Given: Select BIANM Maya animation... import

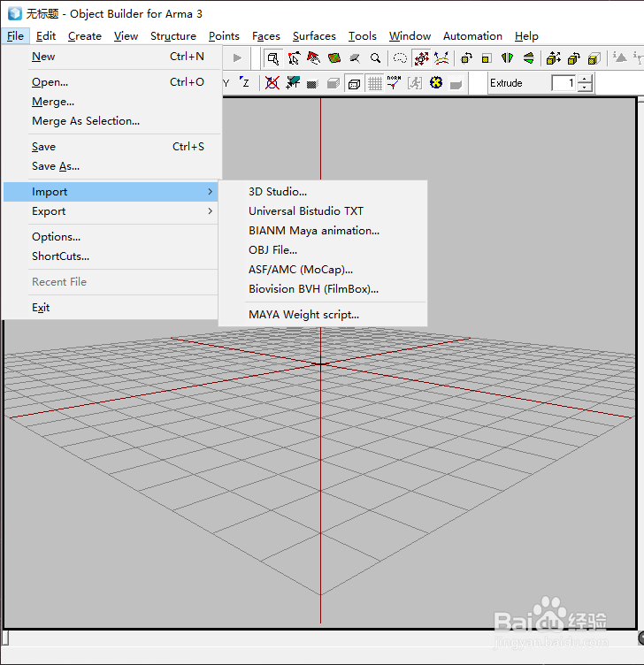Looking at the screenshot, I should click(x=323, y=231).
